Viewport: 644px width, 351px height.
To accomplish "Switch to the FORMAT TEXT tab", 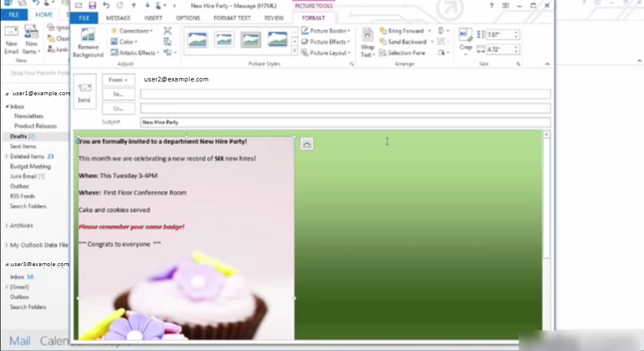I will 232,18.
